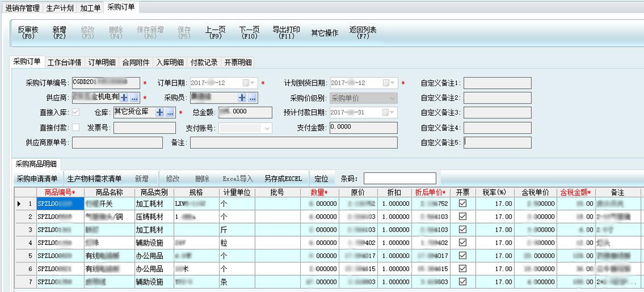Open the 入库明细 tab
The width and height of the screenshot is (644, 292).
(x=170, y=63)
